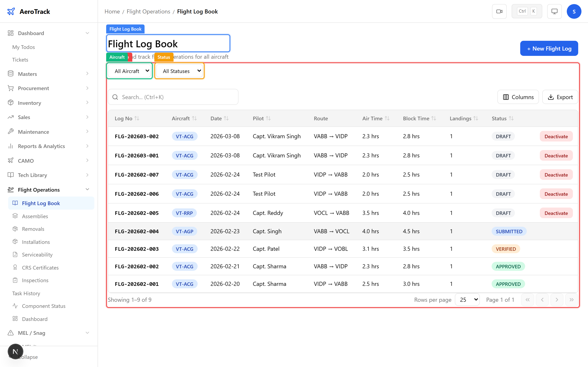The width and height of the screenshot is (588, 367).
Task: Click the video camera icon in header
Action: tap(499, 11)
